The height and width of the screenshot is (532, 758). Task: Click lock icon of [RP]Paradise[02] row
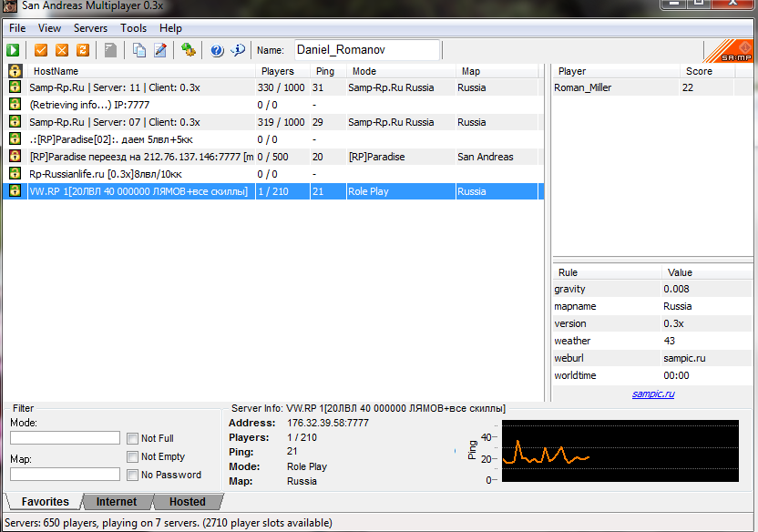click(15, 139)
